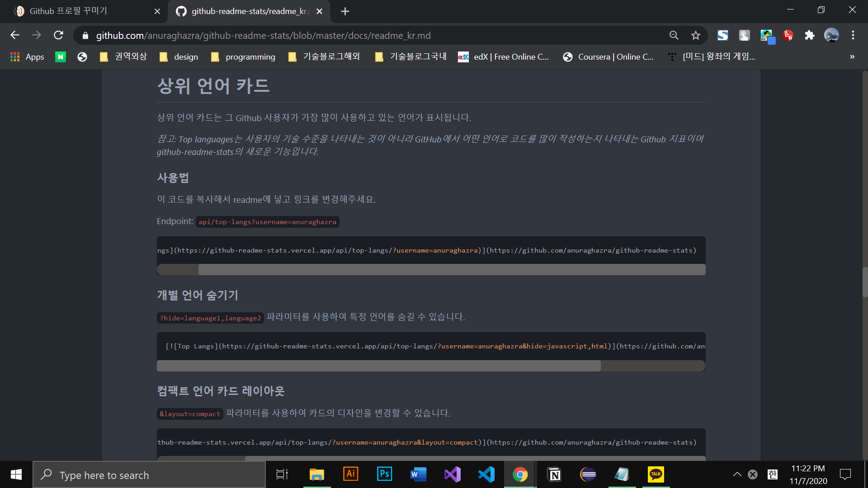The width and height of the screenshot is (868, 488).
Task: Open the green N Naver bookmark
Action: click(60, 56)
